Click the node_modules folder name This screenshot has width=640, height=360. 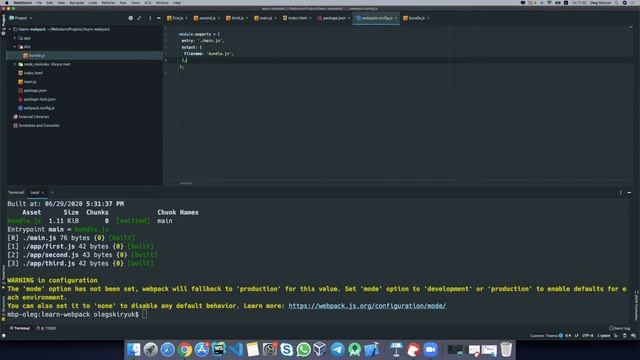click(36, 64)
